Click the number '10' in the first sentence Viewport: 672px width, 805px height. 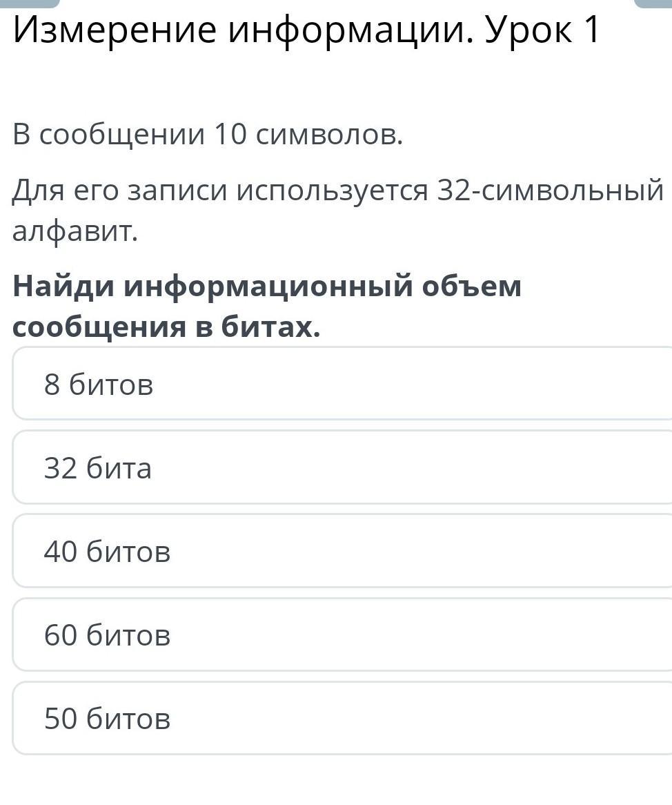pyautogui.click(x=230, y=135)
